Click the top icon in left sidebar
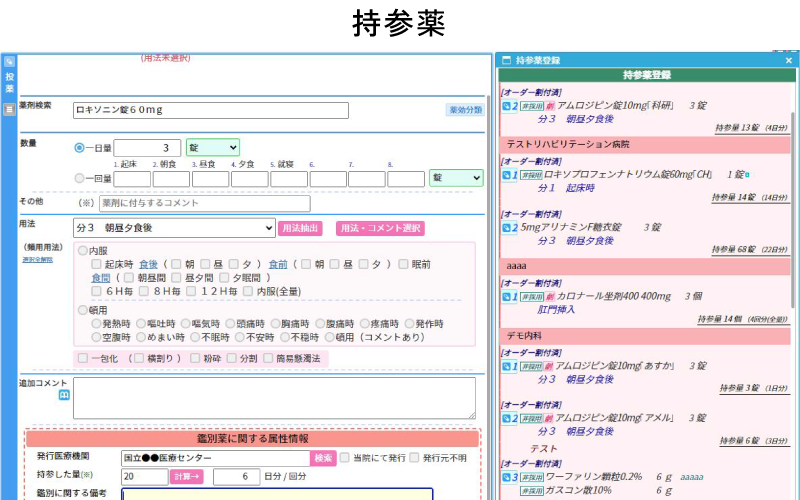The width and height of the screenshot is (800, 500). click(9, 62)
